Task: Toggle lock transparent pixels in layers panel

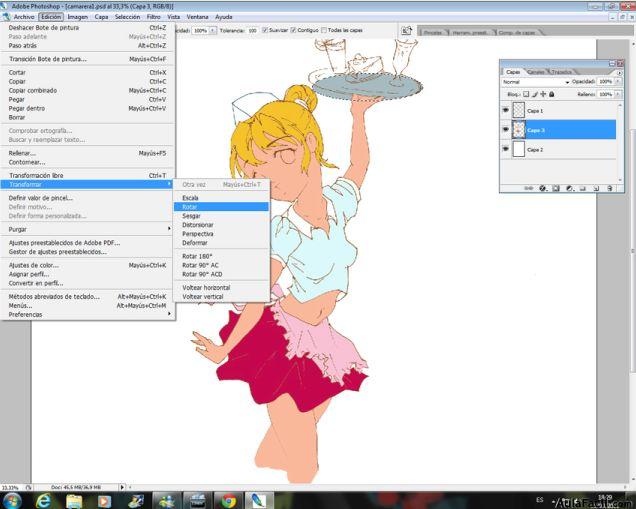Action: (x=526, y=94)
